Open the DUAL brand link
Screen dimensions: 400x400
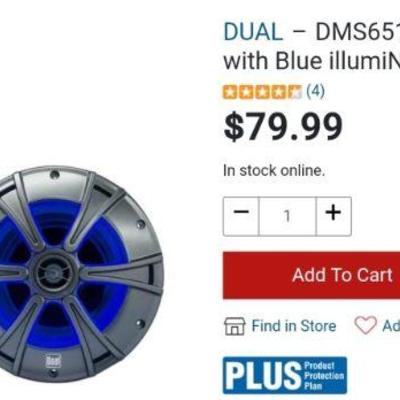(x=253, y=32)
